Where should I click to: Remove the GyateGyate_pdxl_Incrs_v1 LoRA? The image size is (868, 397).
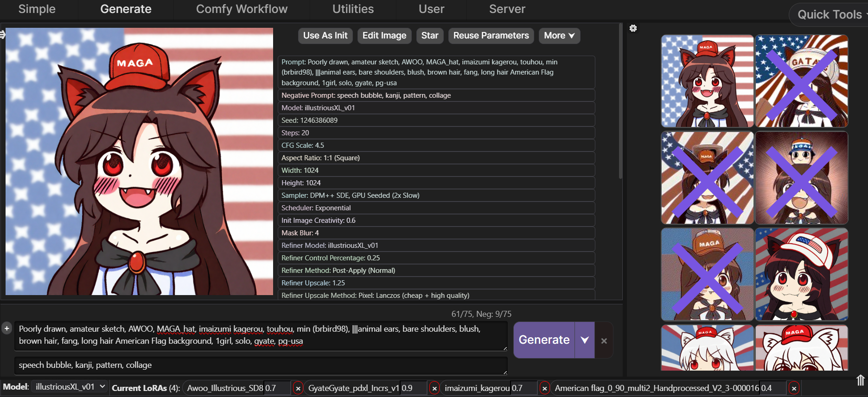(x=434, y=388)
